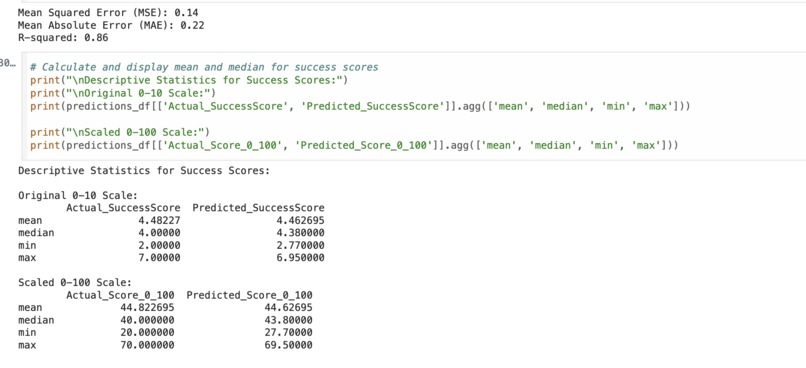
Task: Select the 2.770000 predicted min value
Action: 301,245
